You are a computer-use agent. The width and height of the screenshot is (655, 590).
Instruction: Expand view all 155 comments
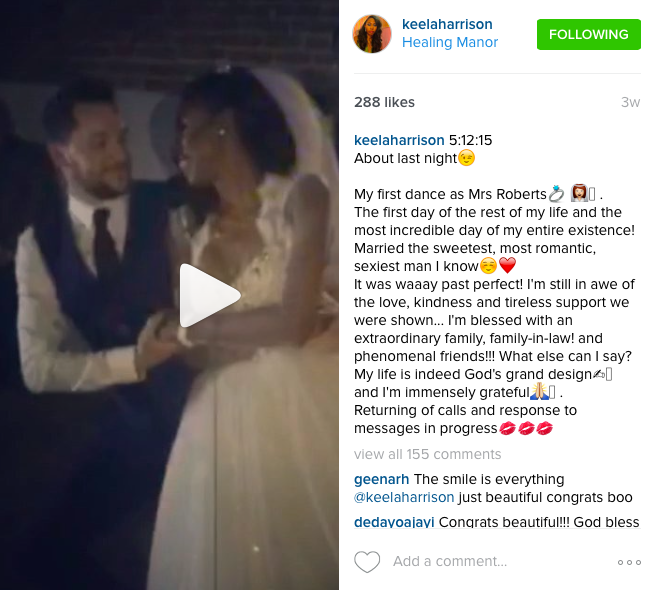coord(427,454)
